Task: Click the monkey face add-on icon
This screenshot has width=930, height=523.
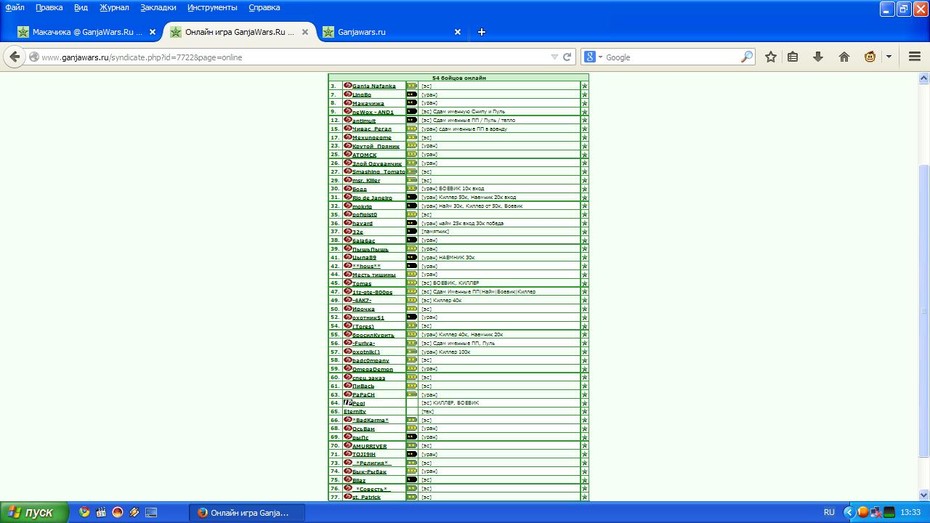Action: (870, 57)
